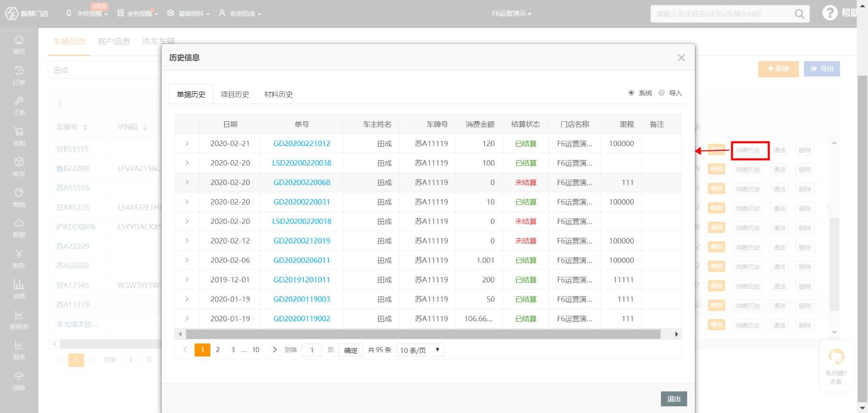868x413 pixels.
Task: Click the 关怀提醒 bell icon
Action: [68, 13]
